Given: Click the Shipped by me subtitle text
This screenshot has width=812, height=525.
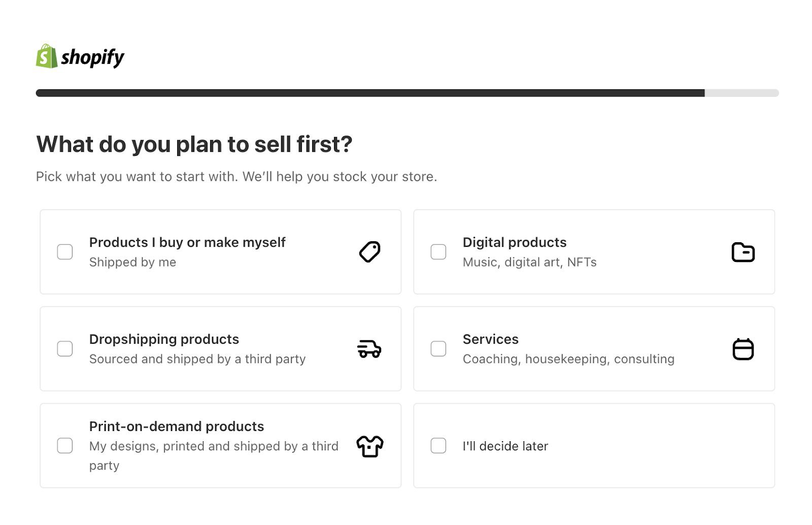Looking at the screenshot, I should point(132,262).
